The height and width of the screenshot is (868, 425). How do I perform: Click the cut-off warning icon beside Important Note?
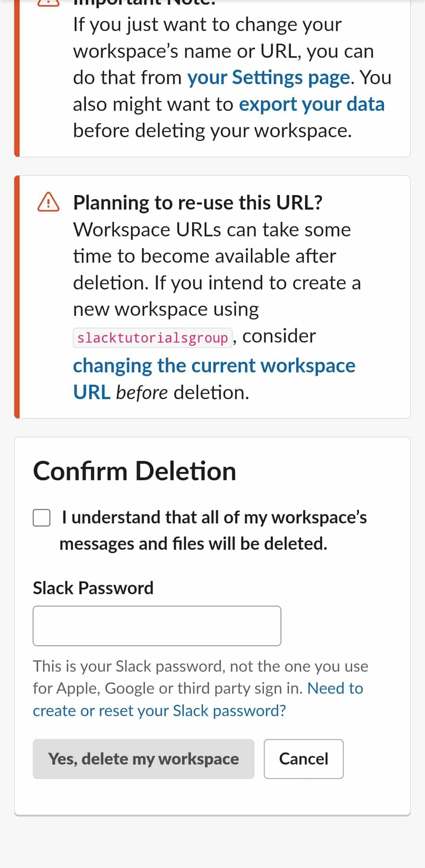[48, 3]
